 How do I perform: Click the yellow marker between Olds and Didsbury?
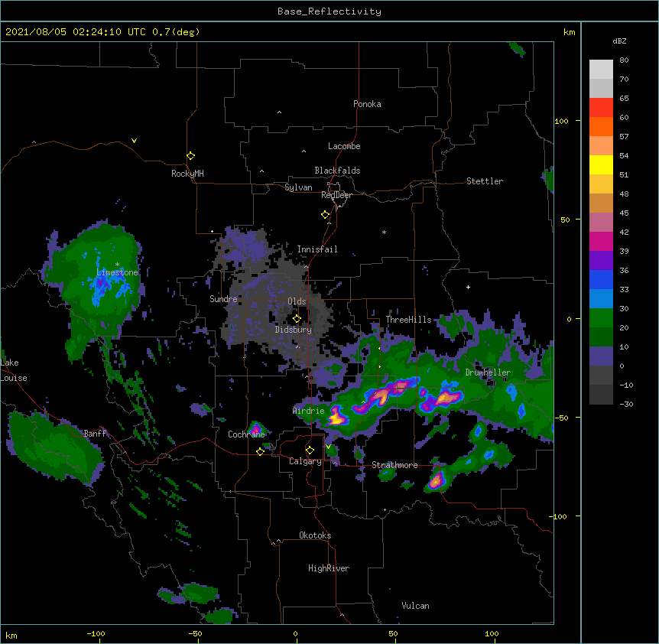pyautogui.click(x=297, y=319)
